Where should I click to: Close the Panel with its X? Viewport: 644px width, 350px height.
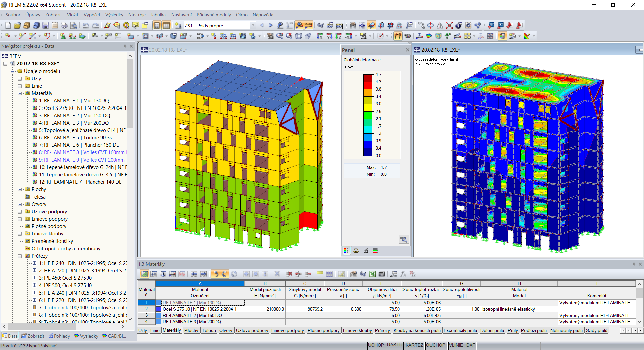(407, 50)
